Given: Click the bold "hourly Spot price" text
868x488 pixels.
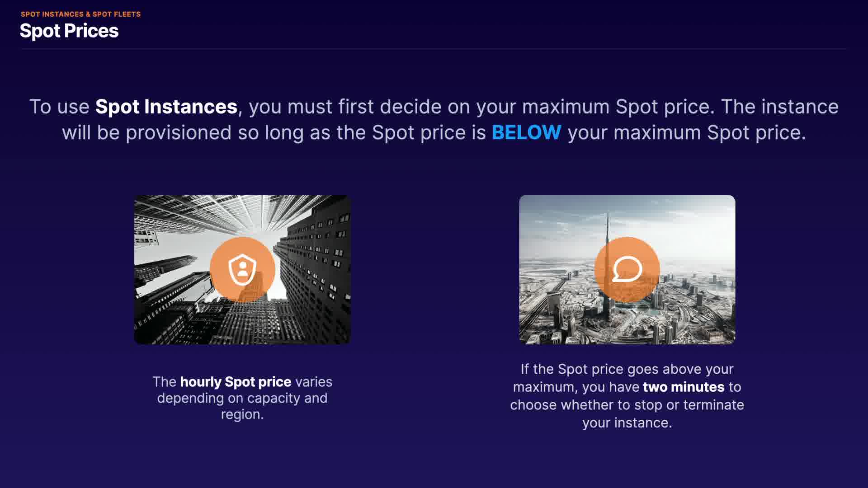Looking at the screenshot, I should 236,382.
